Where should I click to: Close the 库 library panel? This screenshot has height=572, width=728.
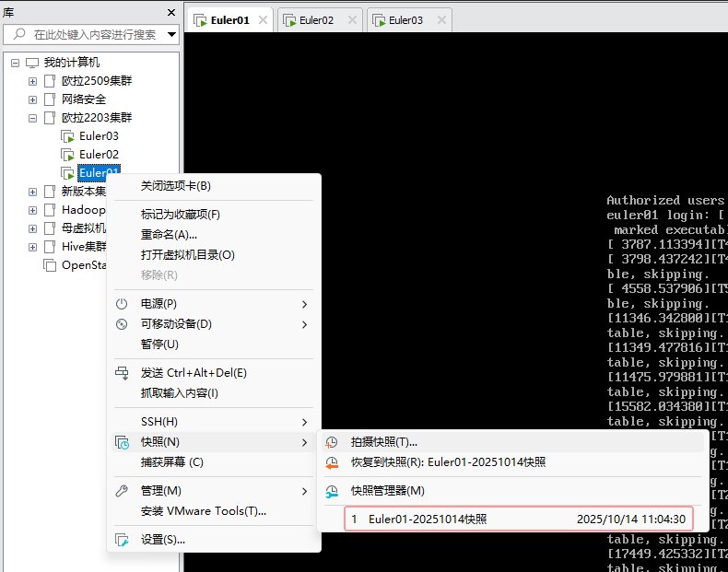click(171, 13)
